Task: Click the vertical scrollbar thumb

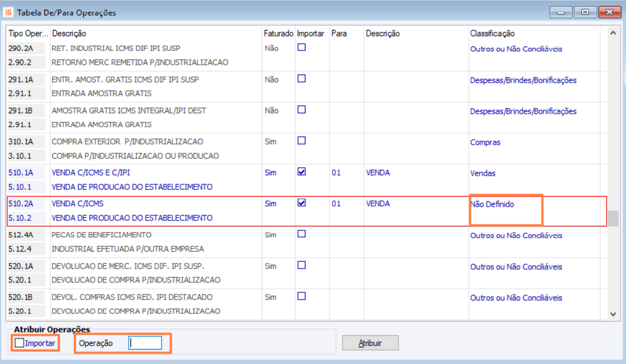Action: point(613,218)
